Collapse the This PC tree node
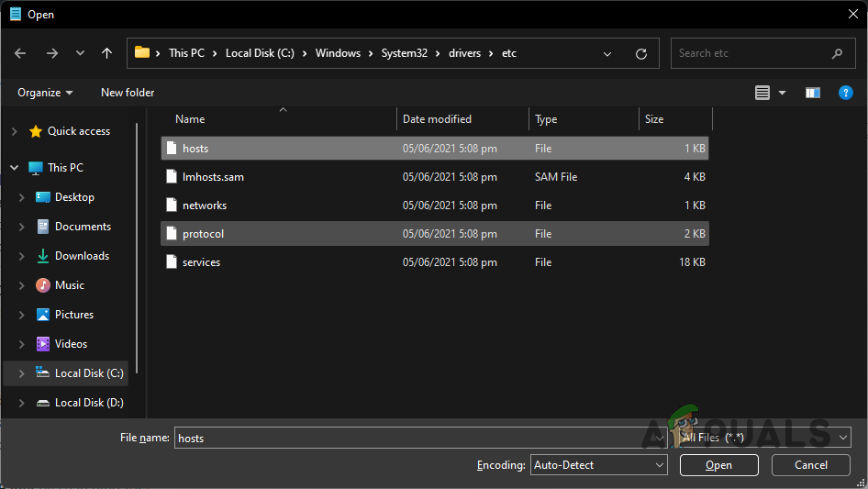The width and height of the screenshot is (868, 489). (14, 168)
